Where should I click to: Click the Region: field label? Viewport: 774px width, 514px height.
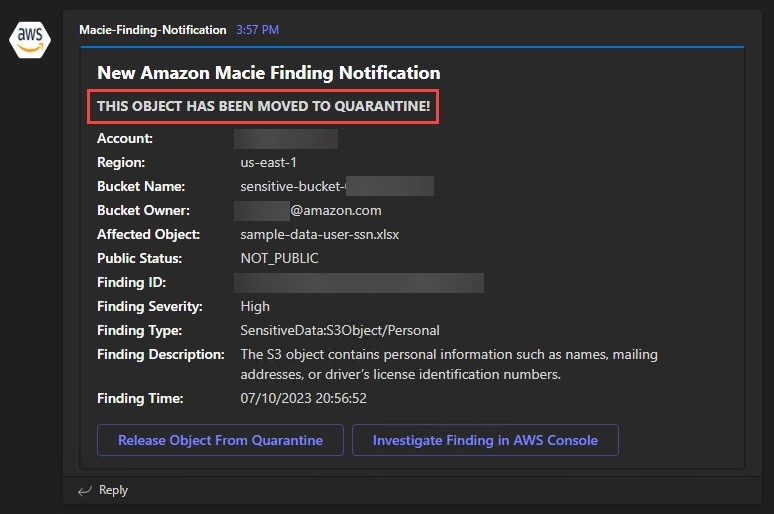(121, 162)
